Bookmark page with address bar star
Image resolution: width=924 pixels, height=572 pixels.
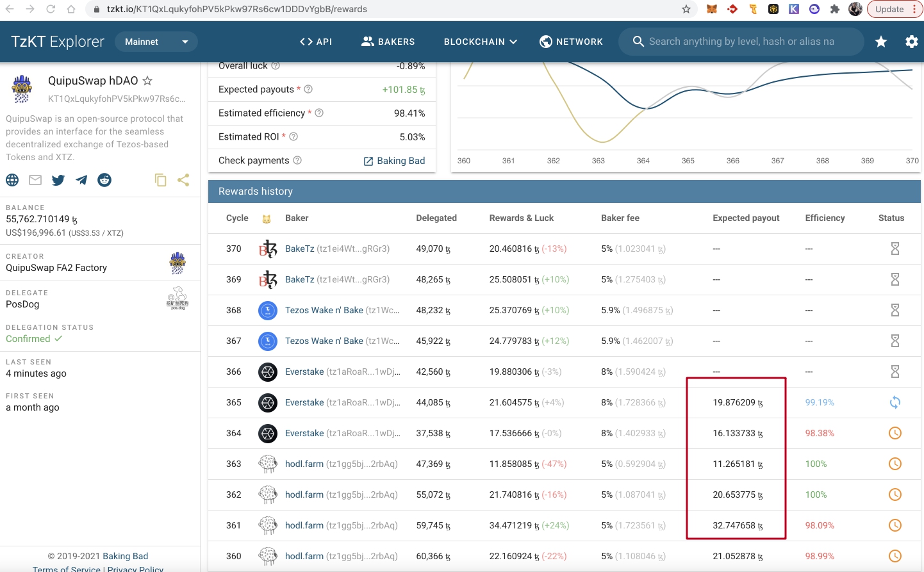tap(686, 9)
